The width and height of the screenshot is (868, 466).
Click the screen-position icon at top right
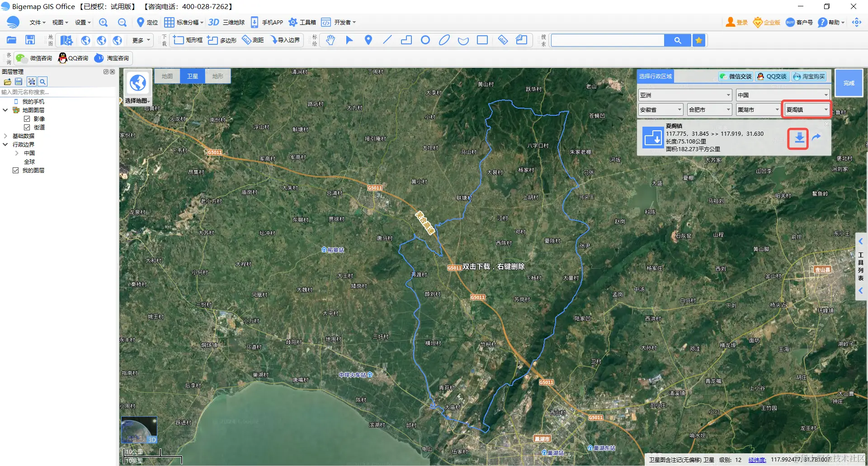coord(857,23)
